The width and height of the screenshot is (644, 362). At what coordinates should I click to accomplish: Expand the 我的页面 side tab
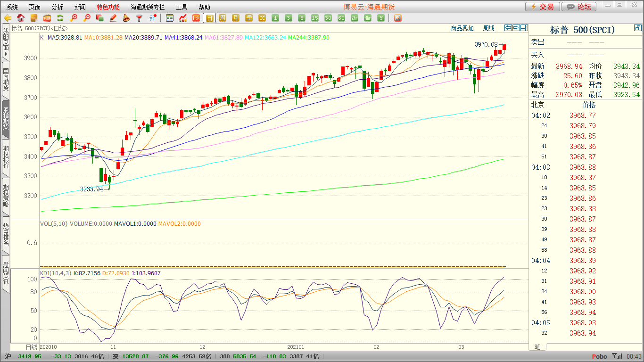[6, 41]
